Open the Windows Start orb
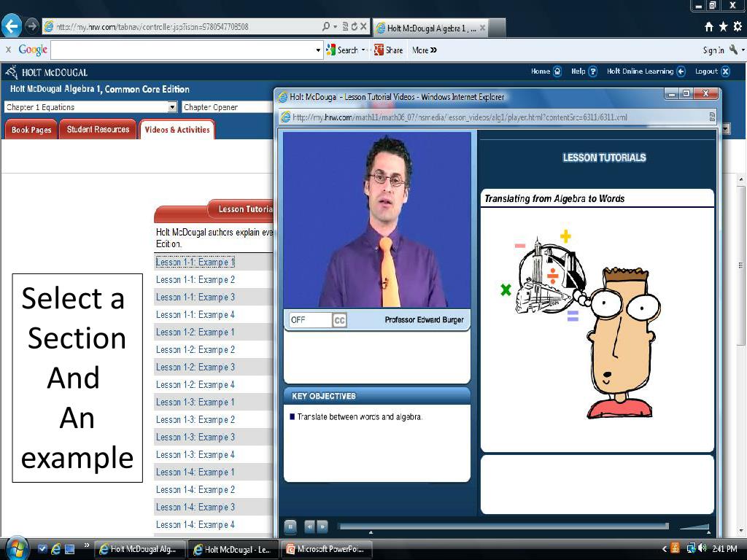This screenshot has width=747, height=560. point(16,548)
